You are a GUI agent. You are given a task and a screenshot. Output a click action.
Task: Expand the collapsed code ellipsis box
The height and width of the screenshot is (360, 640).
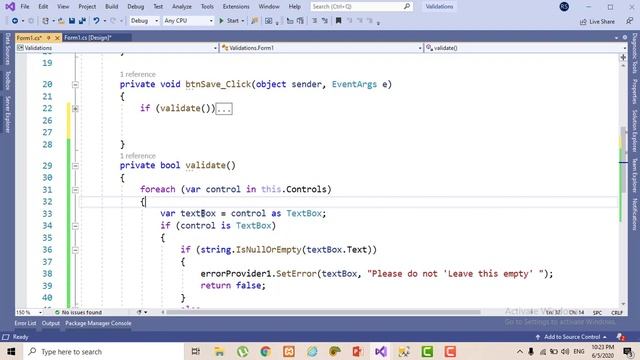pos(224,109)
